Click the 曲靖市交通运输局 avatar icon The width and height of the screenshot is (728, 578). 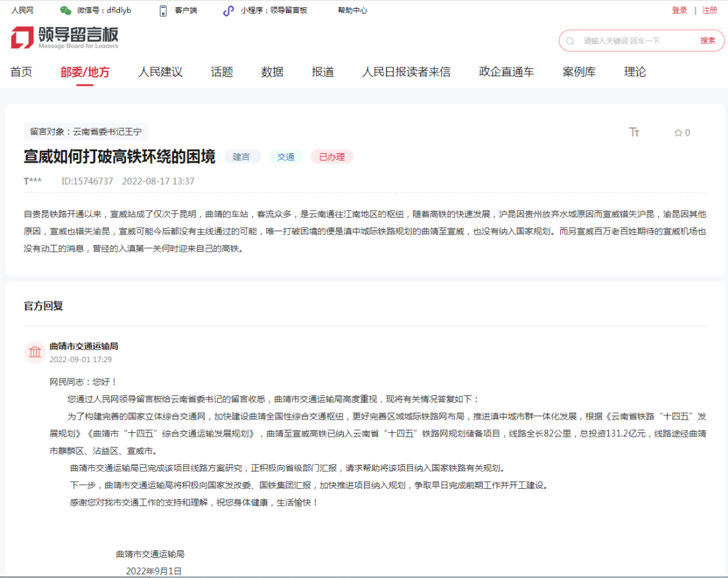pos(34,352)
